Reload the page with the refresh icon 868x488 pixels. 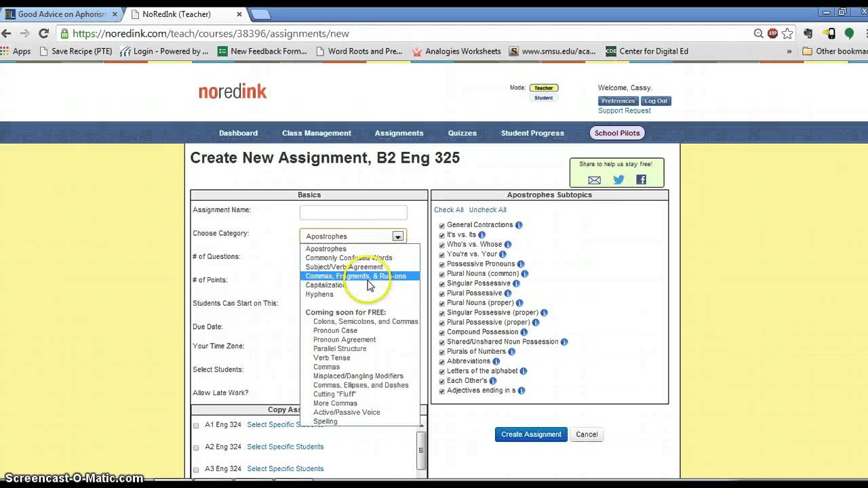(43, 33)
